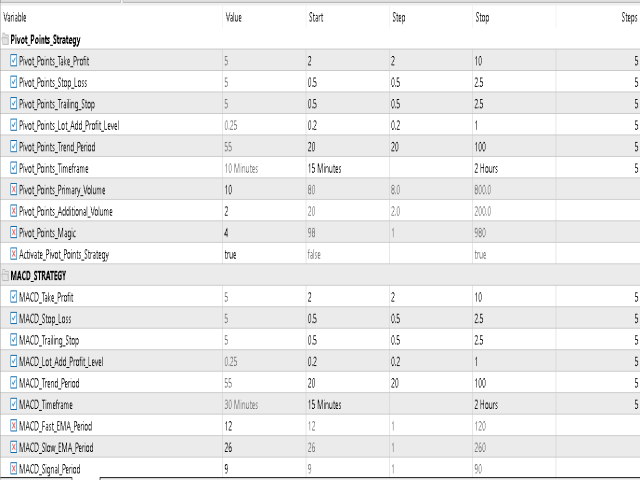Sort by the Variable column header
Viewport: 640px width, 480px height.
coord(15,18)
